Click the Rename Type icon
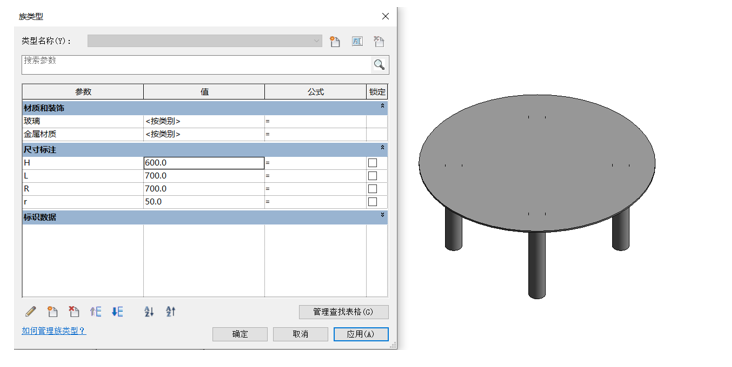Image resolution: width=732 pixels, height=367 pixels. click(x=357, y=41)
